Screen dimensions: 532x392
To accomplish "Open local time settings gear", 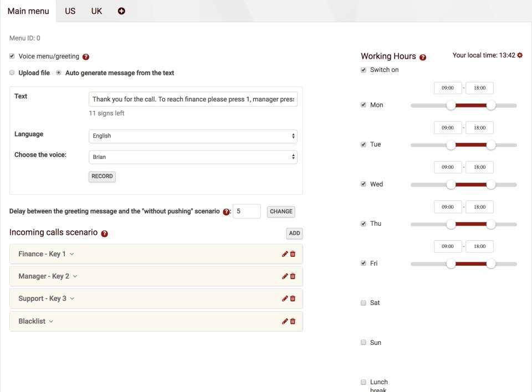I will (519, 55).
